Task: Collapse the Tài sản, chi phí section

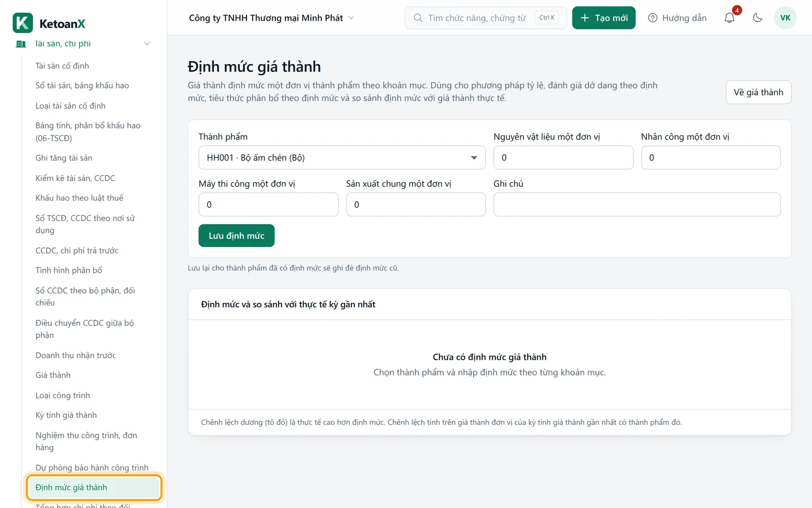Action: (x=147, y=44)
